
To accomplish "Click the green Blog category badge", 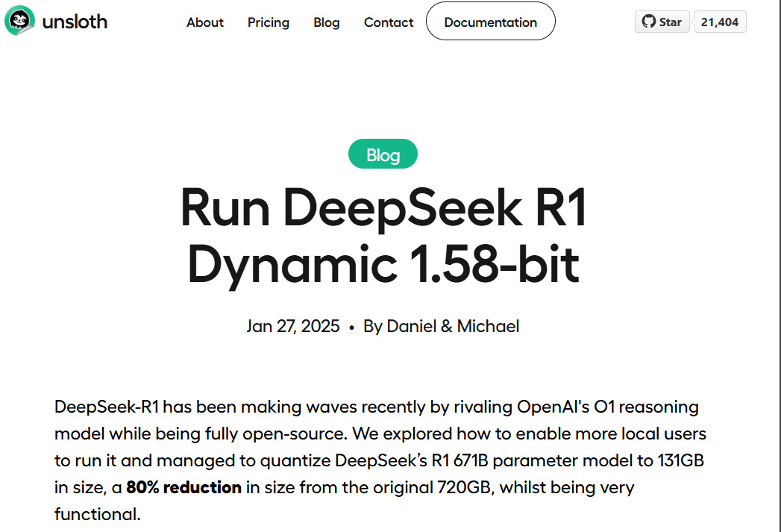I will coord(383,154).
